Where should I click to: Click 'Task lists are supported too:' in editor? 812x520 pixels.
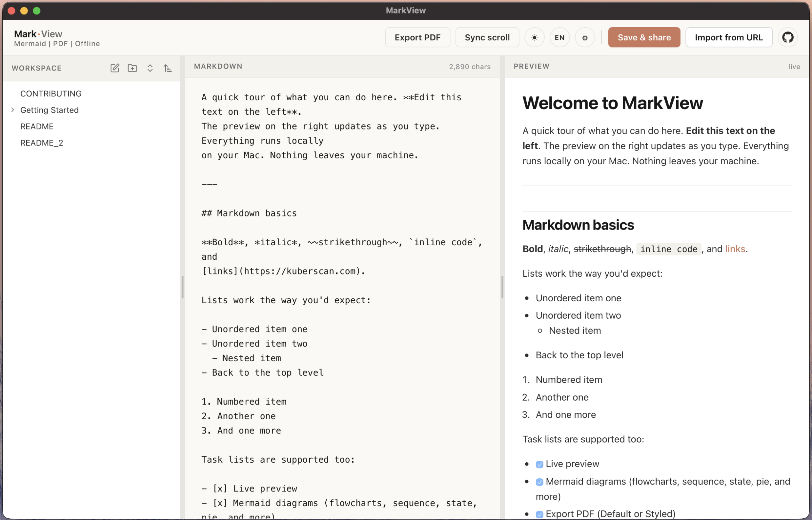[x=278, y=460]
